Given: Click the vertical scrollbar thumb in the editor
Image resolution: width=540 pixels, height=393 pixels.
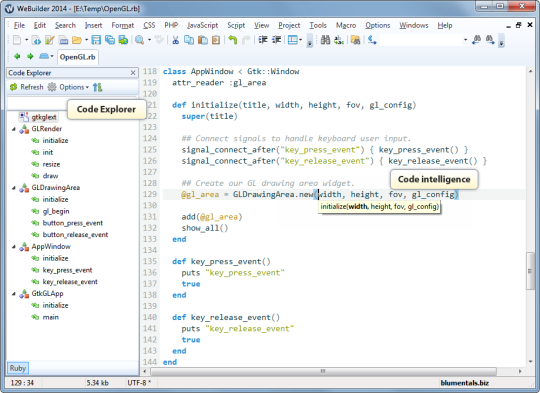Looking at the screenshot, I should click(530, 271).
